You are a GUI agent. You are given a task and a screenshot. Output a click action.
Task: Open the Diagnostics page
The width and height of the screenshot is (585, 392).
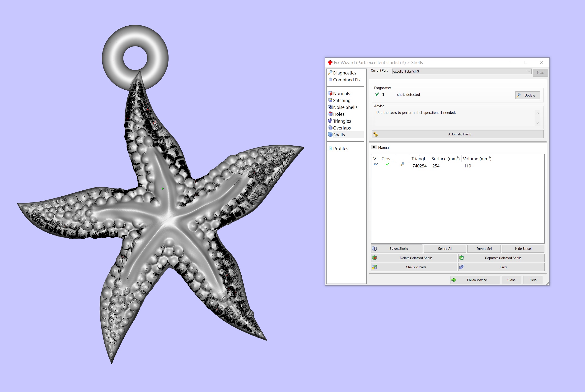click(344, 73)
